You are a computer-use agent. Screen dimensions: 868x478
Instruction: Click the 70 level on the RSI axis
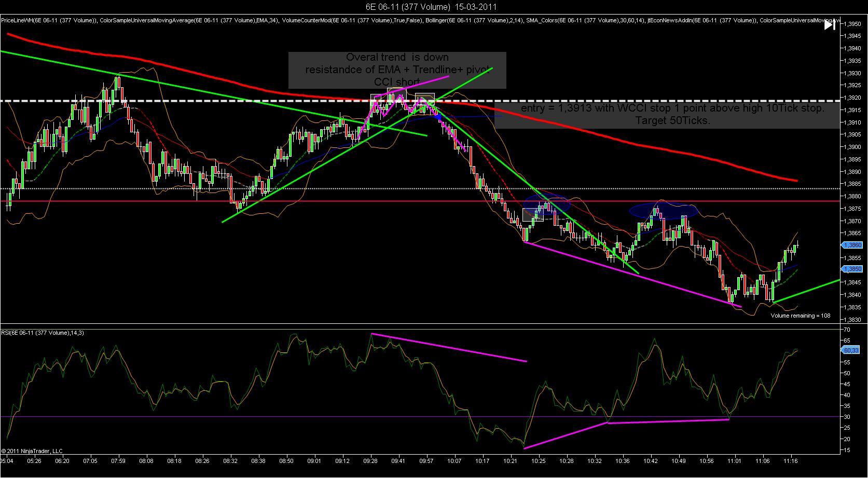click(847, 330)
